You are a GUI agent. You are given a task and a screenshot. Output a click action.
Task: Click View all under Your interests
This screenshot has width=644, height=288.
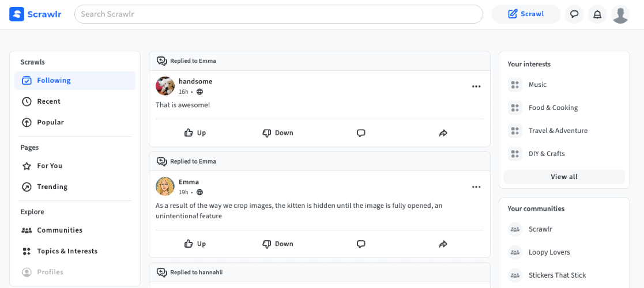pos(564,177)
